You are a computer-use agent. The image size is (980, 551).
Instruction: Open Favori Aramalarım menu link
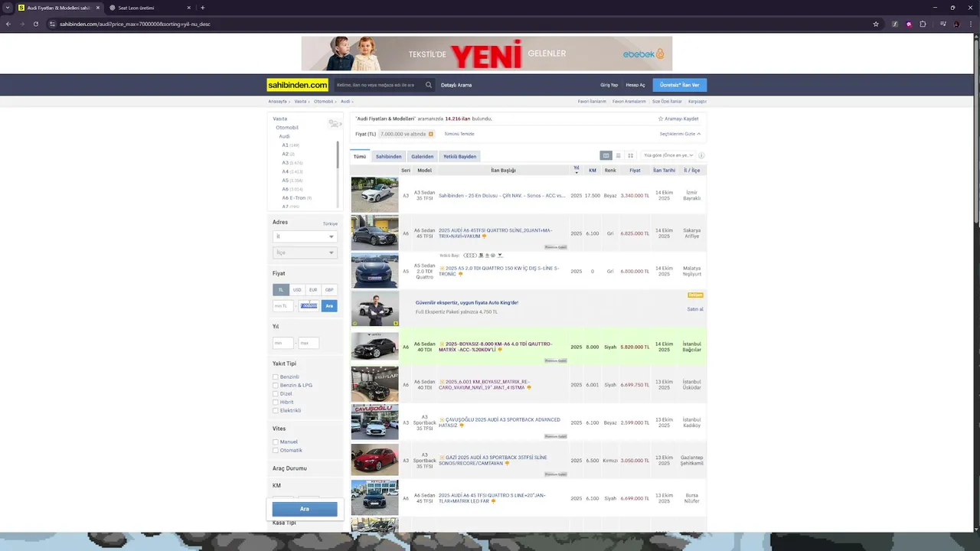tap(629, 101)
